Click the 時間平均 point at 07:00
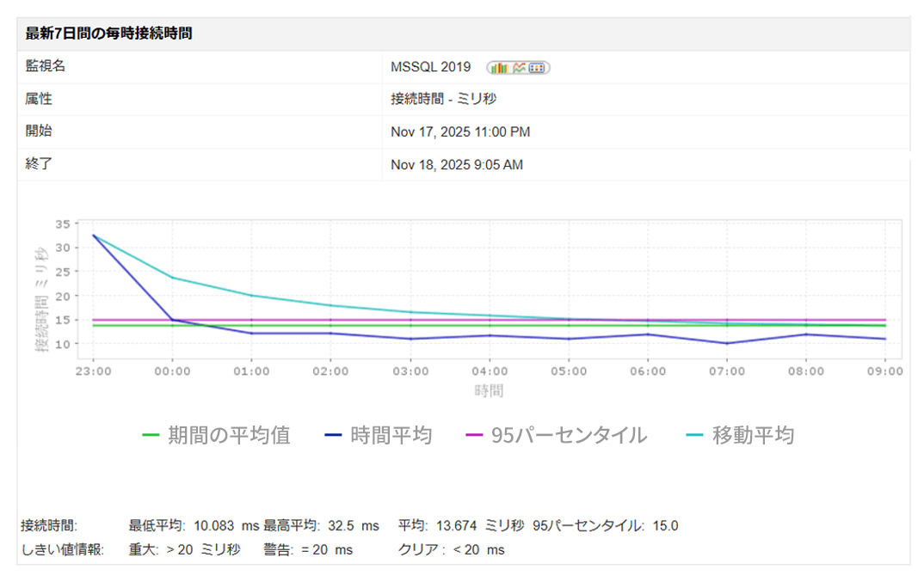 [726, 344]
